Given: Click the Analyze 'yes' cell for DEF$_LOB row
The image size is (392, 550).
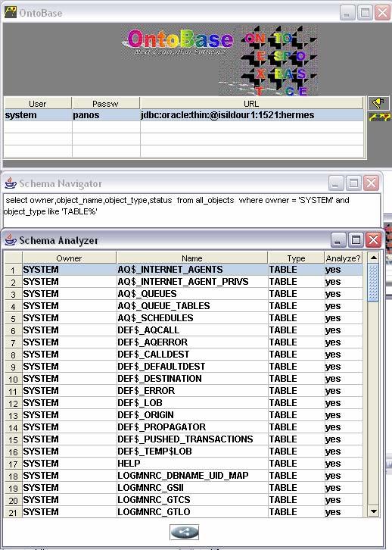Looking at the screenshot, I should [x=344, y=403].
